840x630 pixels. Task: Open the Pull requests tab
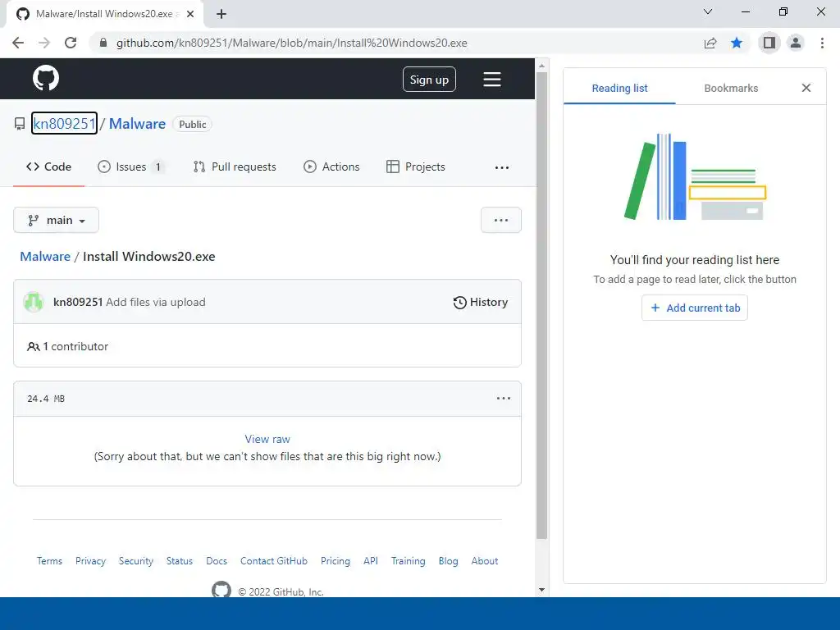235,167
